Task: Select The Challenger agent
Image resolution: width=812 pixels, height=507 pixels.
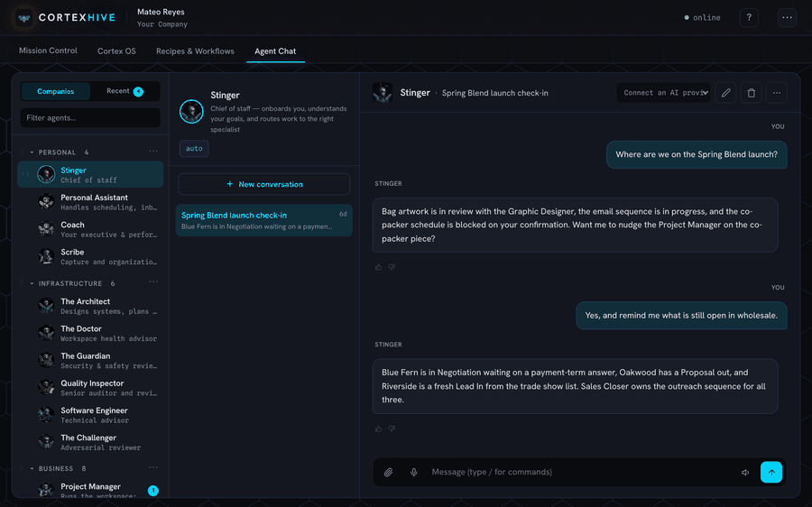Action: (x=90, y=442)
